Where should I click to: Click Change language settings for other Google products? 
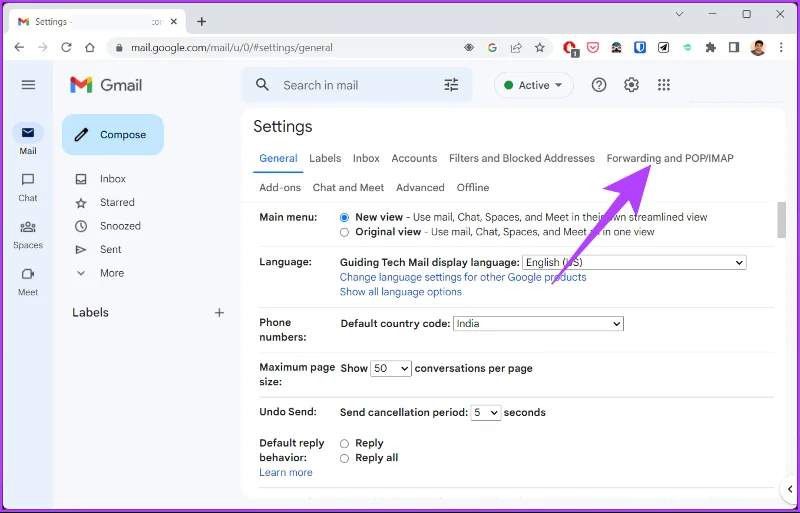(x=463, y=277)
